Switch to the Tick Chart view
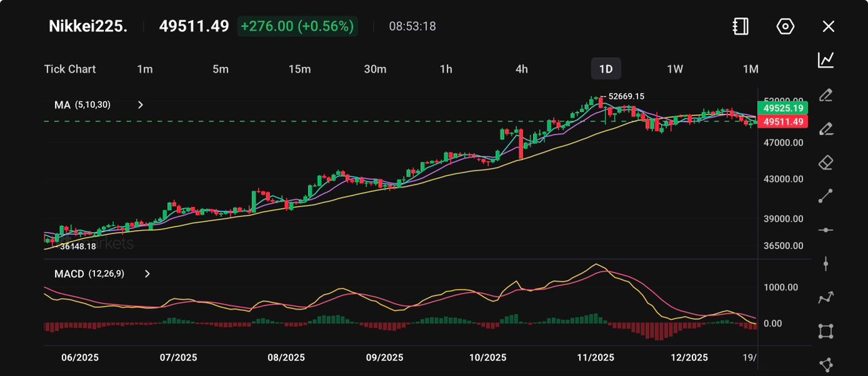 click(x=70, y=69)
